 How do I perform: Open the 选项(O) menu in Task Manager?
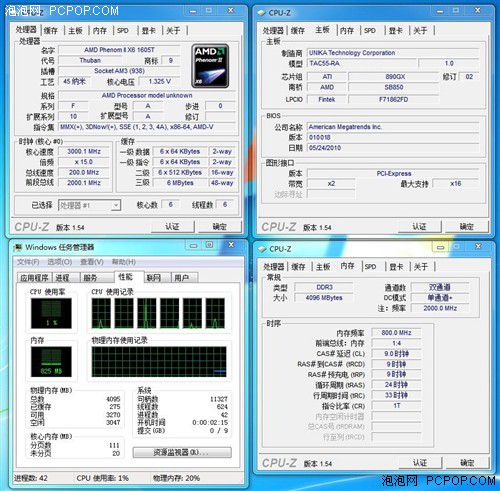click(60, 262)
